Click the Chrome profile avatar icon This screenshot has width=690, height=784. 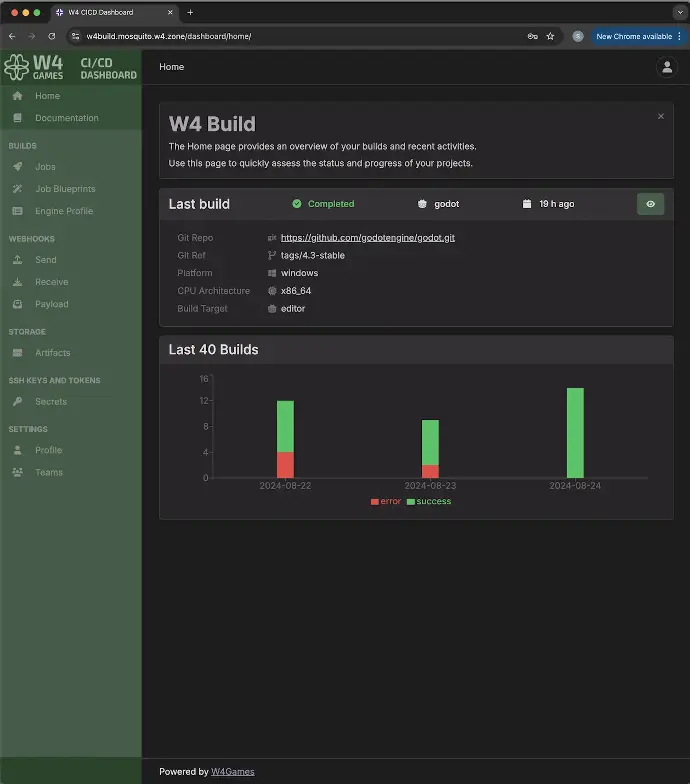(x=578, y=36)
